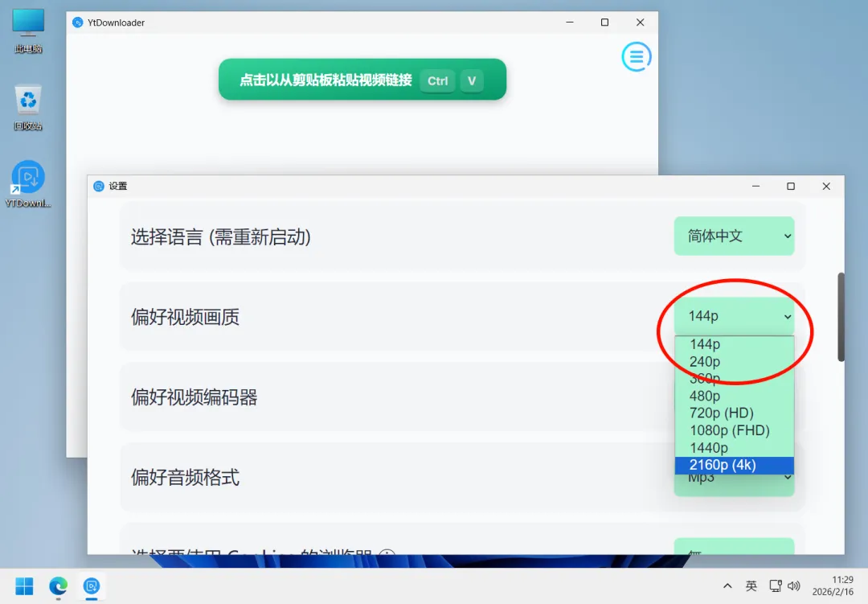Screen dimensions: 868x604
Task: Collapse the video quality dropdown showing 144p
Action: (x=734, y=317)
